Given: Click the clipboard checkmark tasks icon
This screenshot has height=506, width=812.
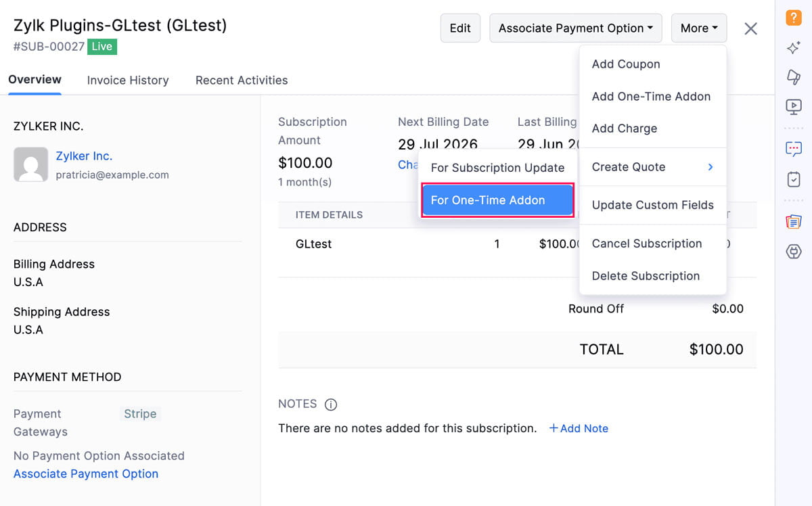Looking at the screenshot, I should point(794,179).
